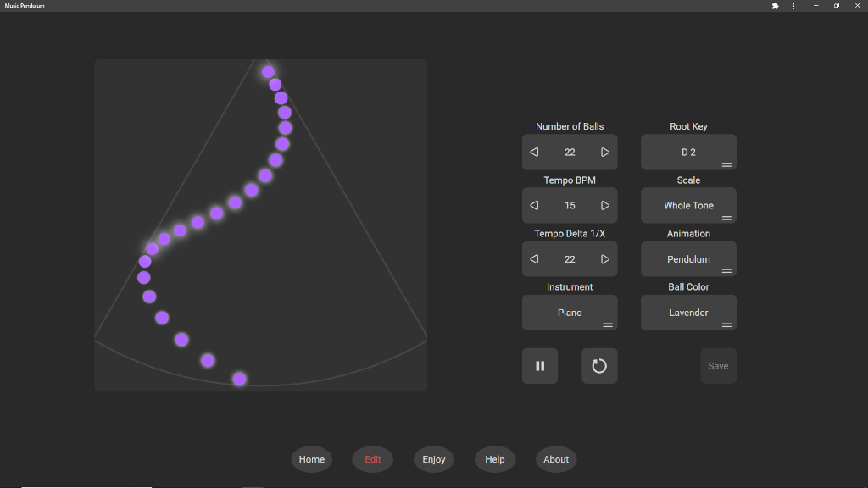Minimize the Music Pendulum window

(815, 6)
